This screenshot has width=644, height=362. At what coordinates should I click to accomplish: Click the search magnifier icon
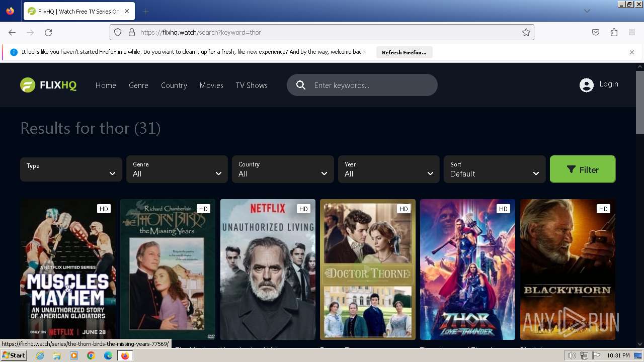pos(301,85)
